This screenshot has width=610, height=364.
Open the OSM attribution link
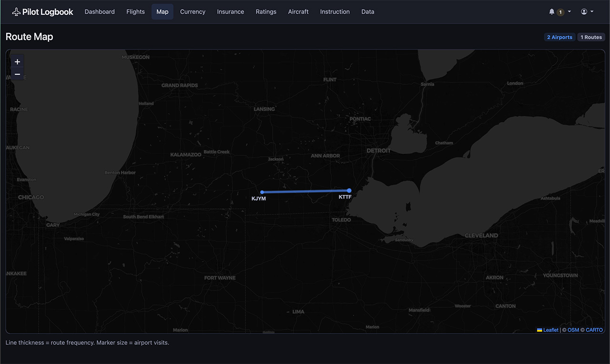[573, 330]
